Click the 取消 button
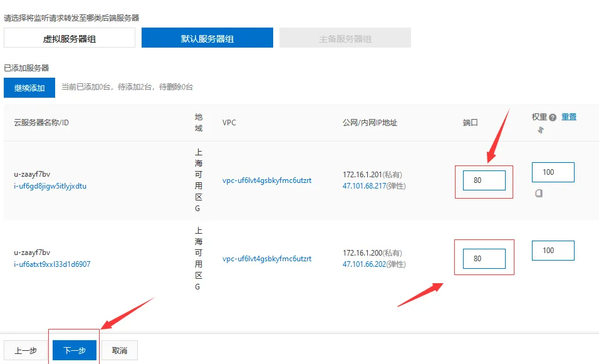 point(120,350)
